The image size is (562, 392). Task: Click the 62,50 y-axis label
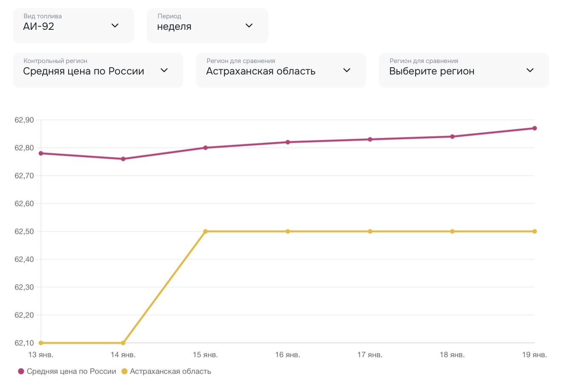[x=24, y=232]
